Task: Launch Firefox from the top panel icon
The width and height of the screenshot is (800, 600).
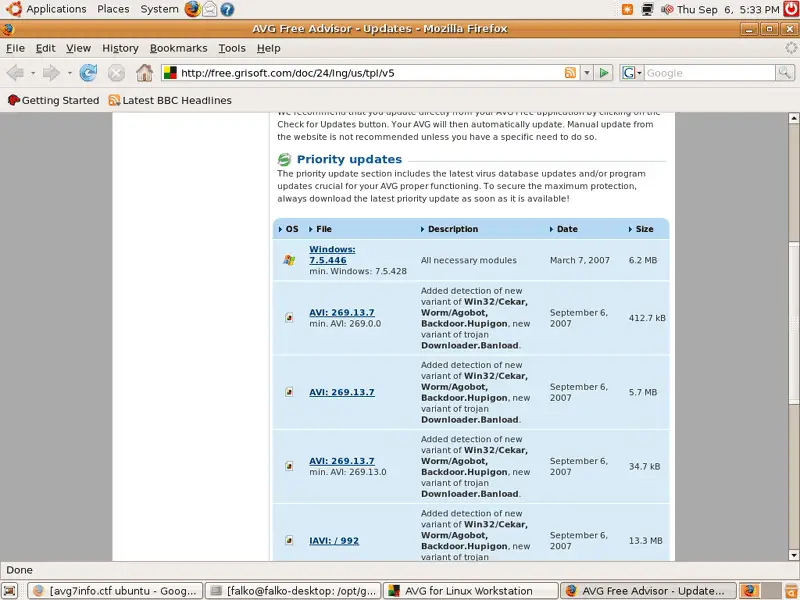Action: (192, 9)
